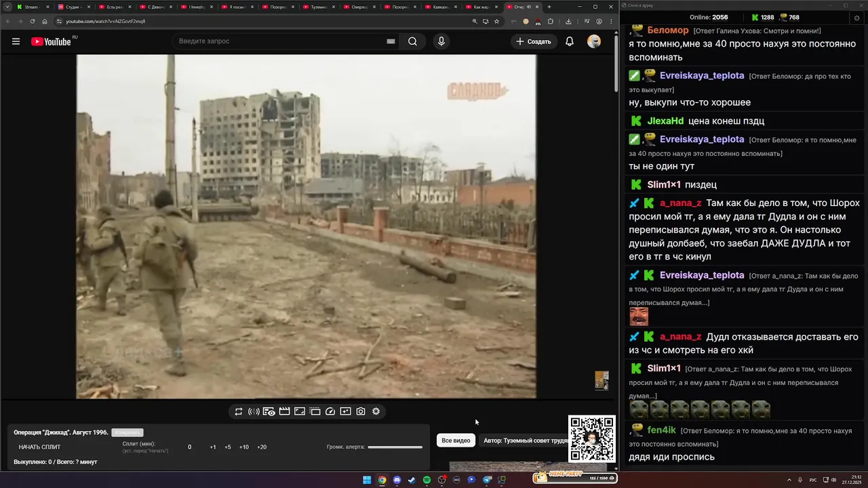Click the video player frame

click(x=306, y=226)
